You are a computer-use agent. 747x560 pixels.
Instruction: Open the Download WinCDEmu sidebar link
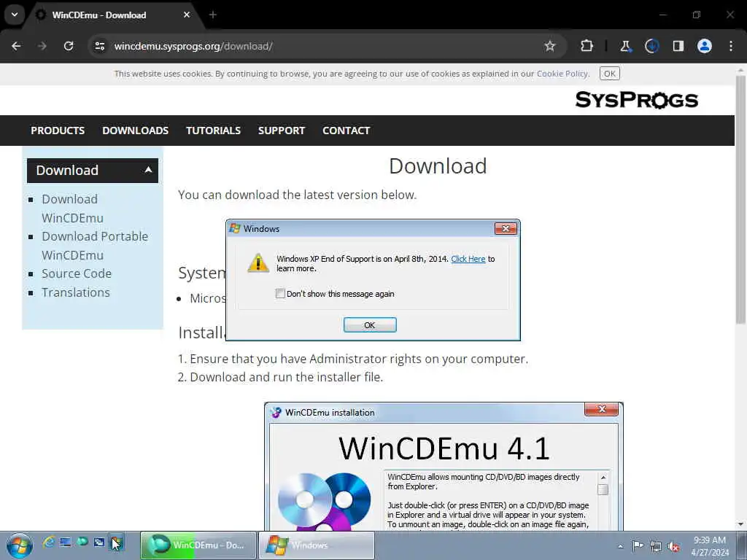pos(72,209)
